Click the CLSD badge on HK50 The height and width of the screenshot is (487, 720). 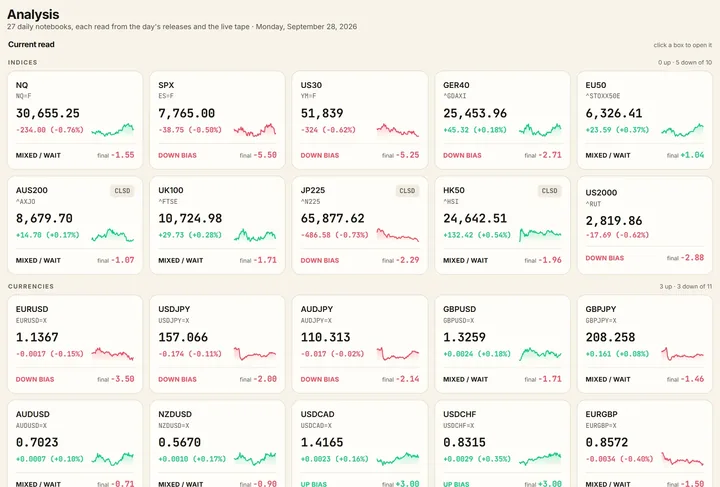click(550, 191)
